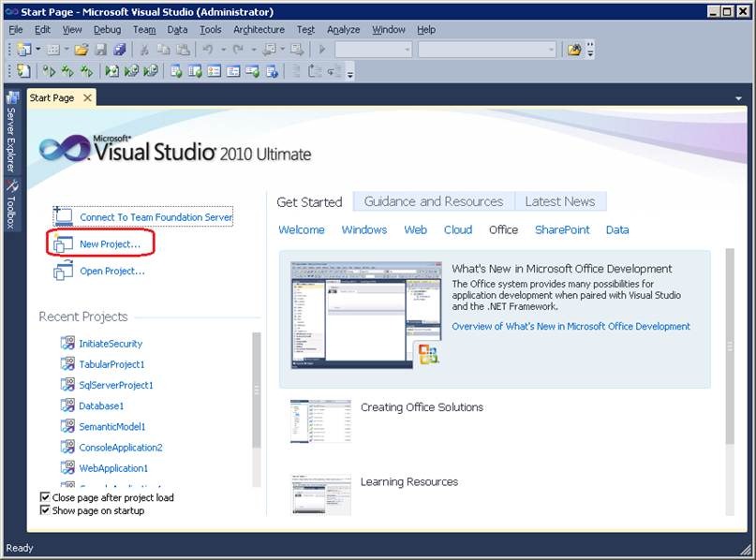The width and height of the screenshot is (756, 560).
Task: Click the Open Project... link
Action: click(112, 272)
